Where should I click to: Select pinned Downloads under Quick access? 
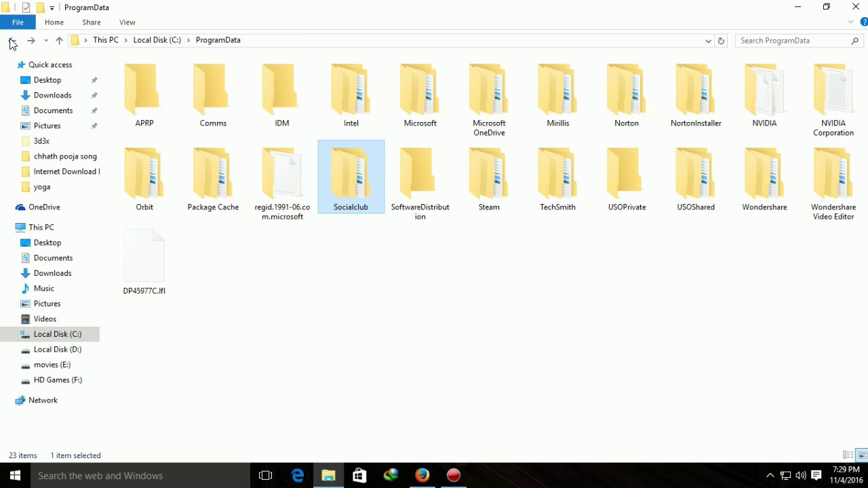tap(52, 96)
